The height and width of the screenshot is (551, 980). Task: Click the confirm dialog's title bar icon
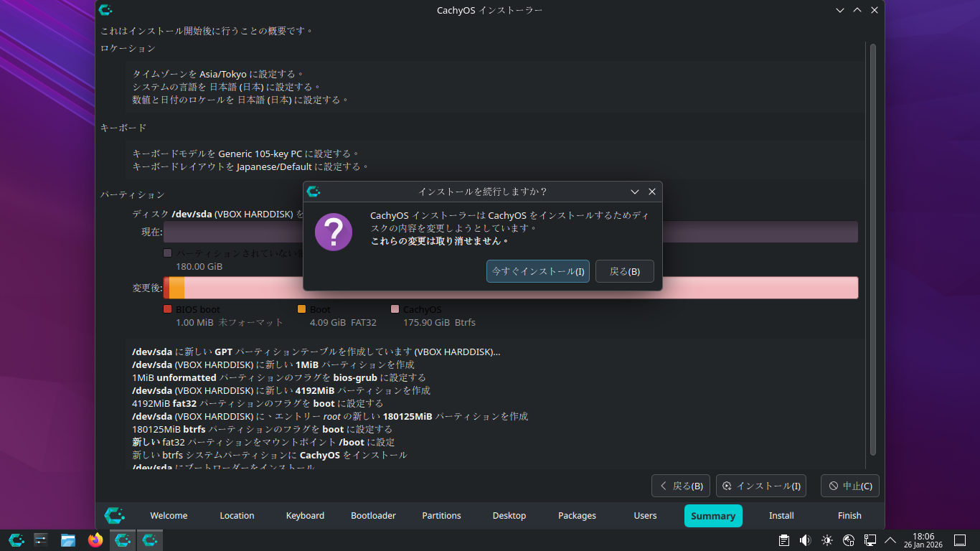click(x=313, y=192)
